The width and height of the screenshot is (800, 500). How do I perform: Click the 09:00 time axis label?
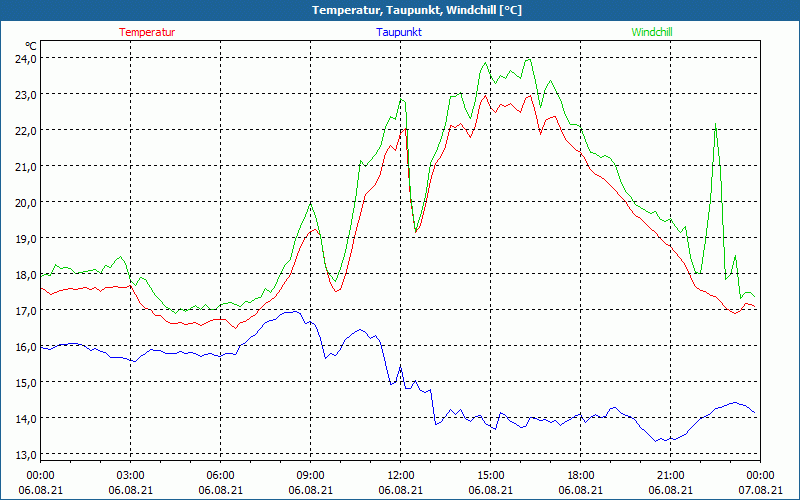(x=311, y=476)
